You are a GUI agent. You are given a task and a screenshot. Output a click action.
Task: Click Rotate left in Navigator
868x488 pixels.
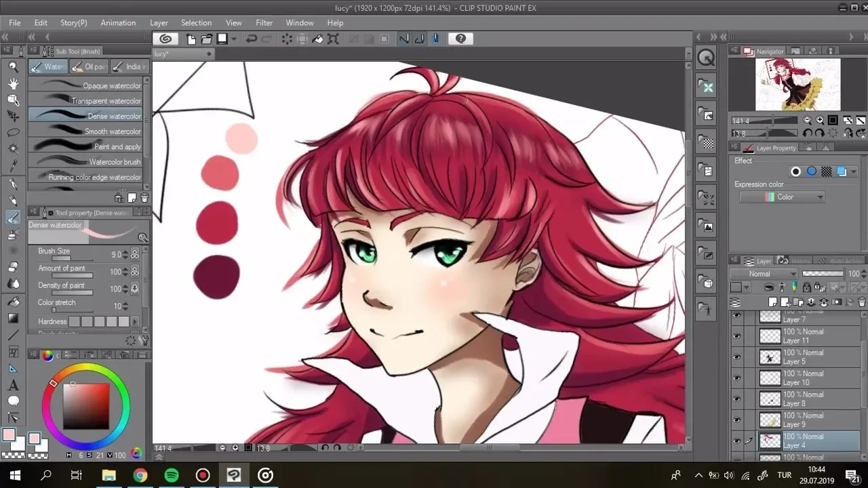tap(808, 134)
